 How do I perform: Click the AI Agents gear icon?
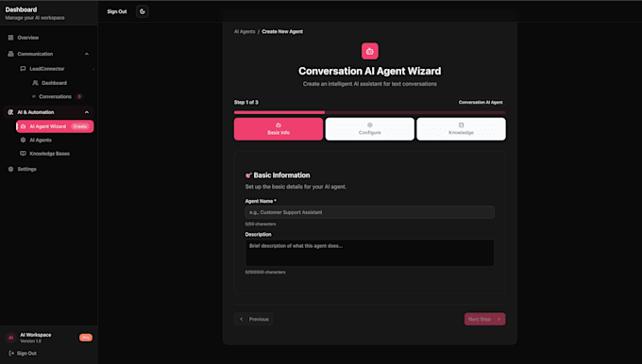tap(23, 141)
